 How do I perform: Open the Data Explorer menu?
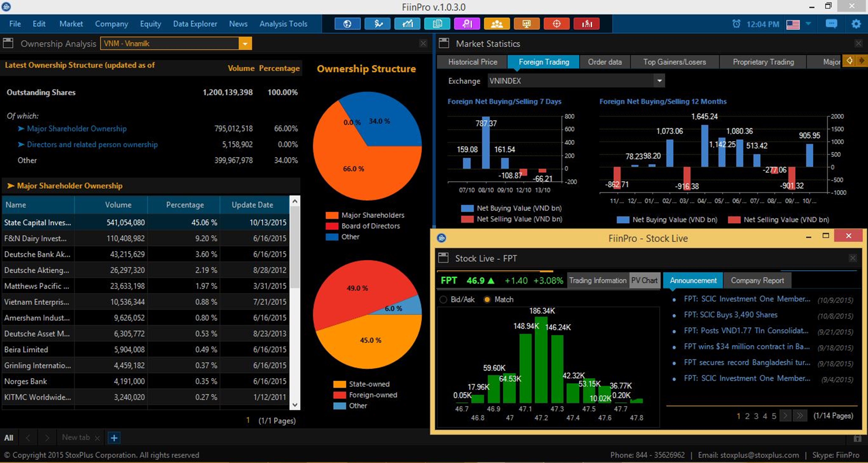195,23
